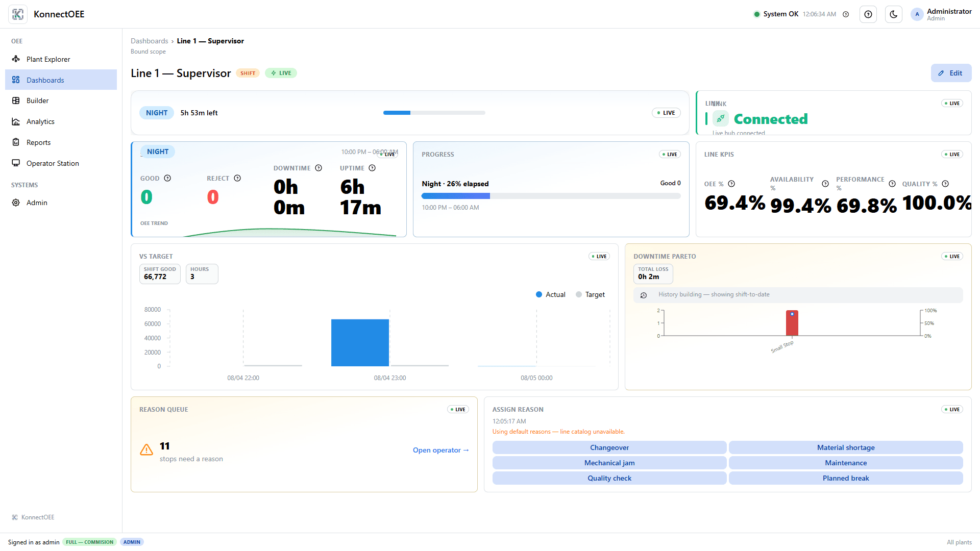Click All plants in status bar
This screenshot has height=551, width=980.
tap(959, 542)
